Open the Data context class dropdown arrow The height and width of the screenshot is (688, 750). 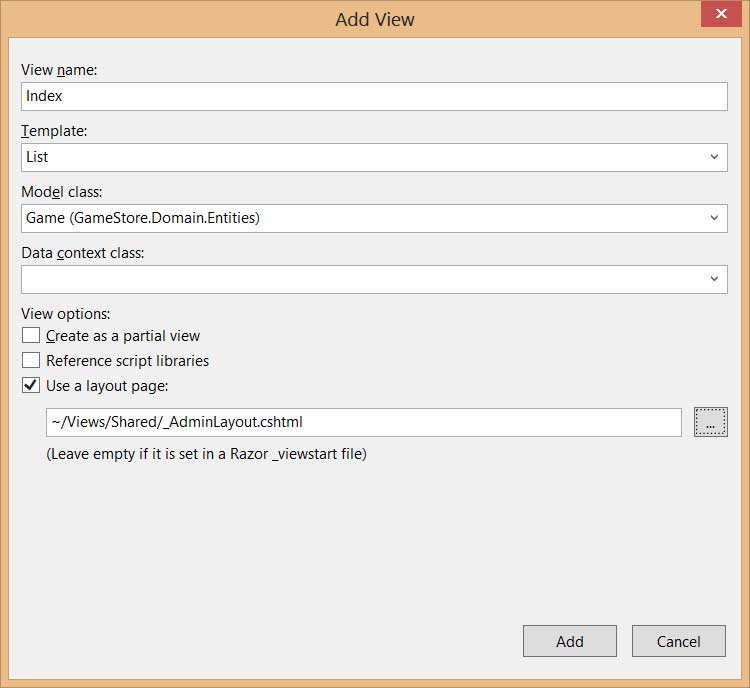[714, 279]
